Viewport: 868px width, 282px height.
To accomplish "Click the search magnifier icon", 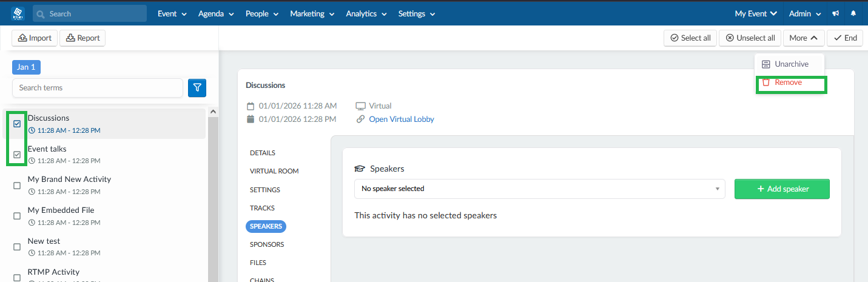I will [41, 14].
